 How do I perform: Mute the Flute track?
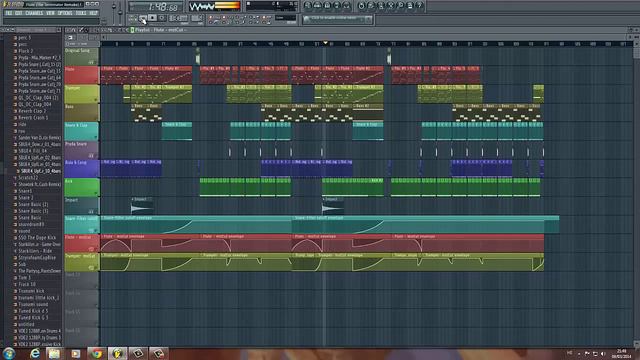(x=96, y=81)
